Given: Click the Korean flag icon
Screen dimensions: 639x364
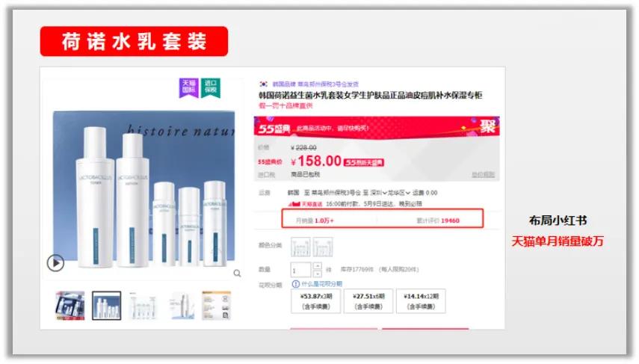Looking at the screenshot, I should pos(264,84).
